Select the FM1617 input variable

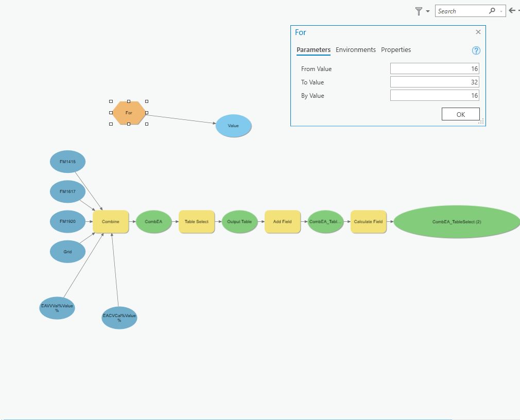pos(67,191)
